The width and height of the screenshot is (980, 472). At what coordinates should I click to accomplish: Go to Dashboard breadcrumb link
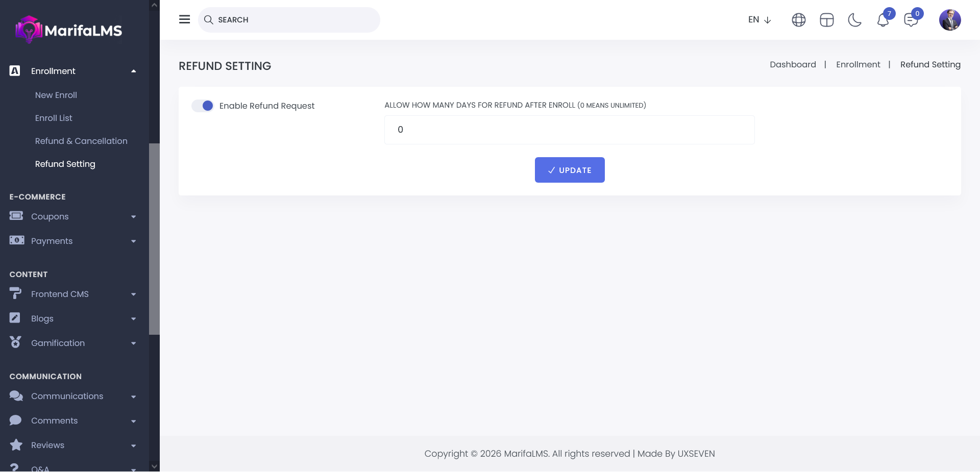(793, 64)
